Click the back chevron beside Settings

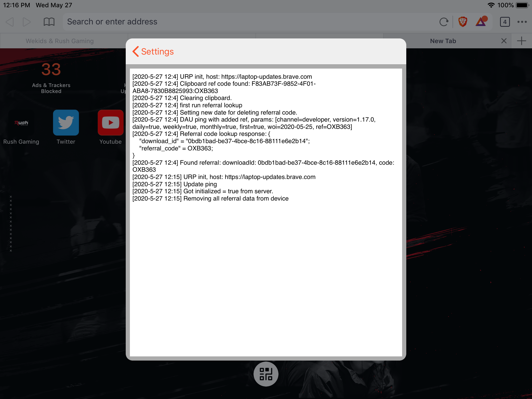(x=136, y=51)
